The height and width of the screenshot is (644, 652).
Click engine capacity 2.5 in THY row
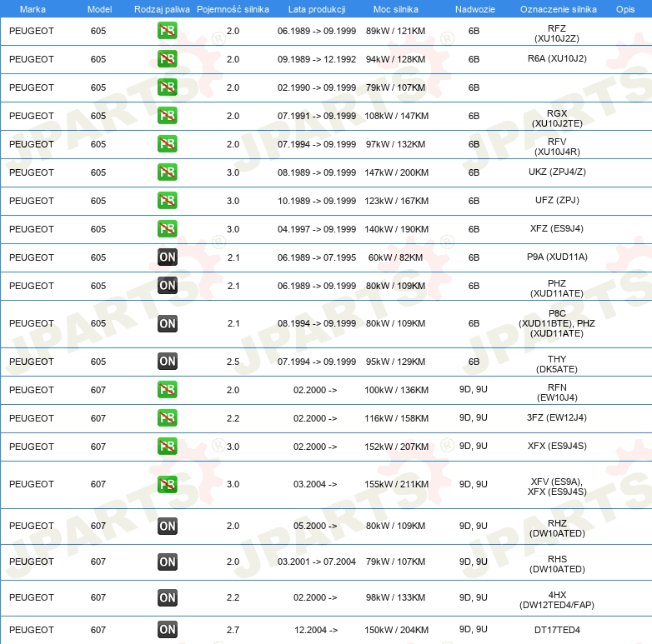click(x=233, y=362)
